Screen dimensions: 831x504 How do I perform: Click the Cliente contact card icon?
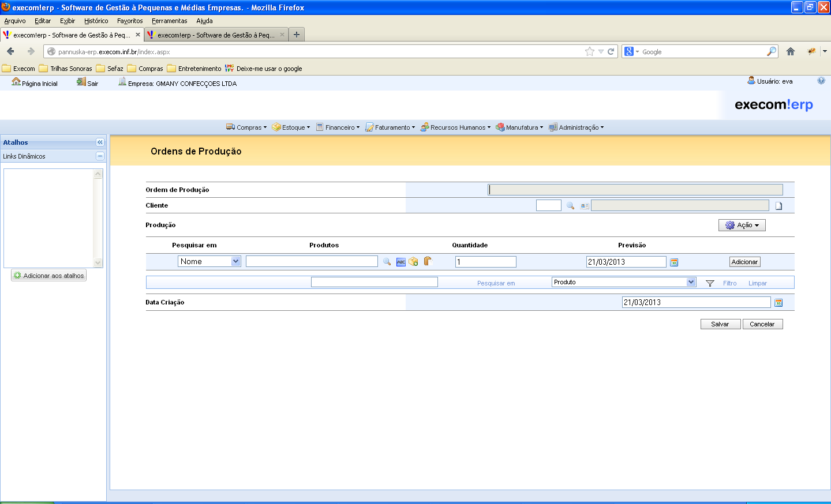coord(585,206)
